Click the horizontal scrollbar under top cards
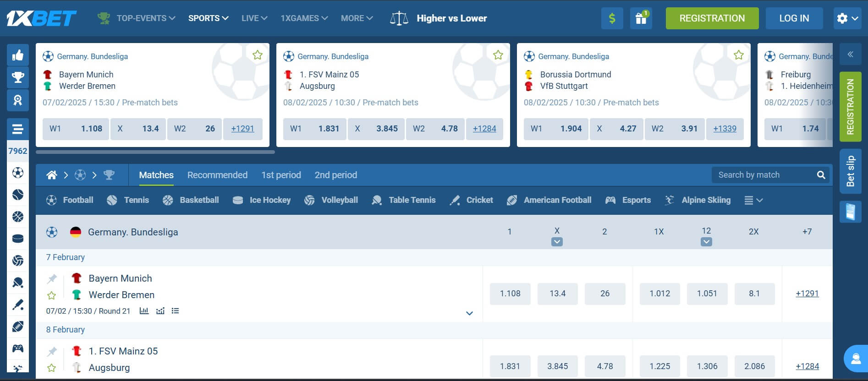Viewport: 868px width, 381px height. (x=155, y=152)
